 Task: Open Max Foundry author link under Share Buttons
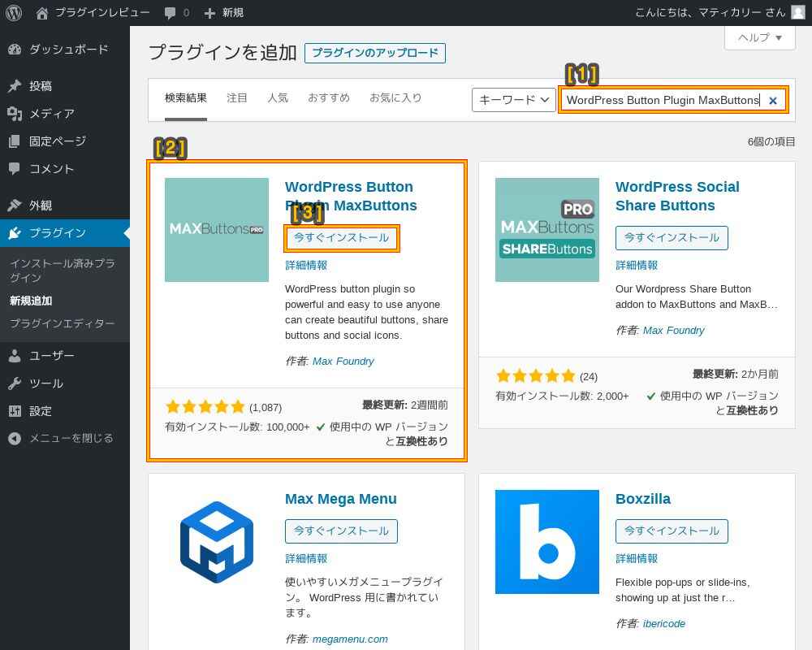point(674,331)
